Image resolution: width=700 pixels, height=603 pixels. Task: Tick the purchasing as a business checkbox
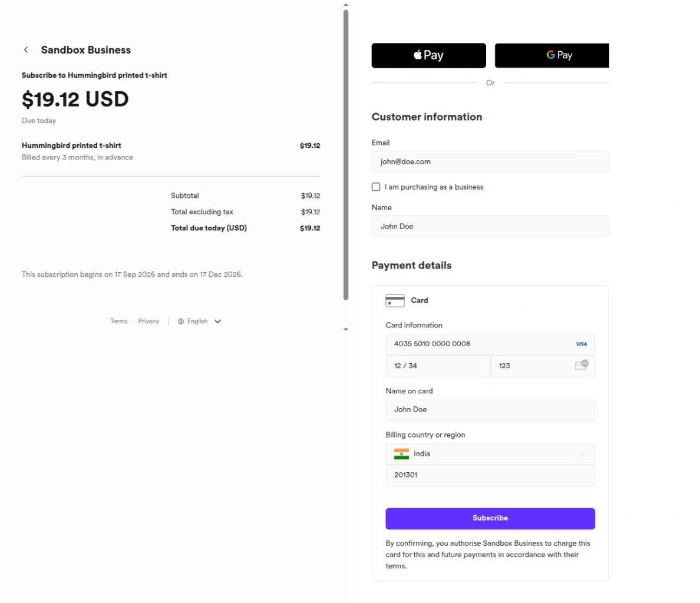pyautogui.click(x=376, y=187)
